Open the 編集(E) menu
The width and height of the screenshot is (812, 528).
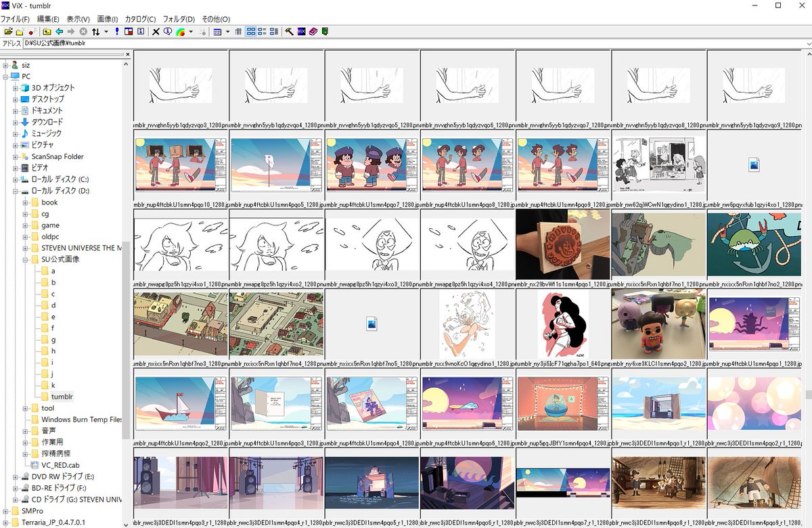(48, 19)
